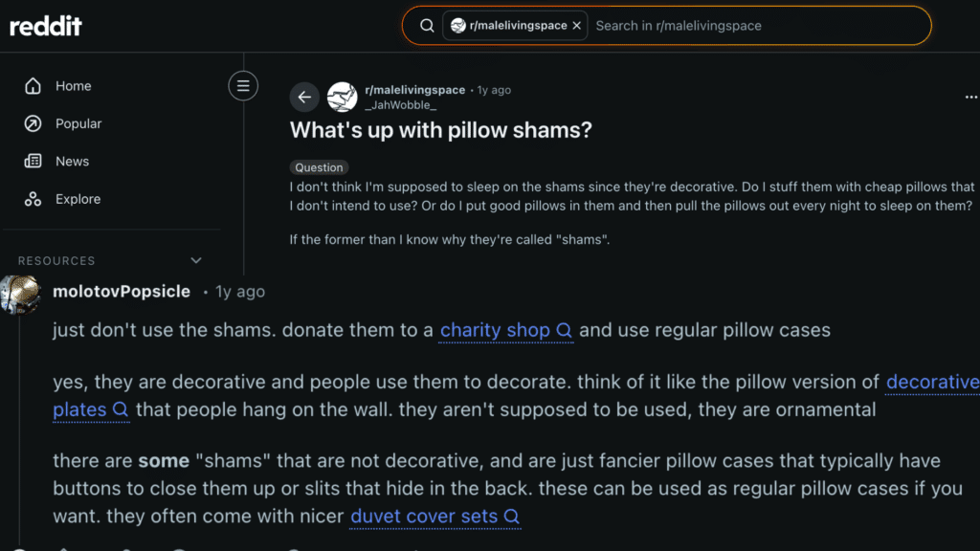
Task: Collapse the sidebar with the hamburger button
Action: click(243, 86)
